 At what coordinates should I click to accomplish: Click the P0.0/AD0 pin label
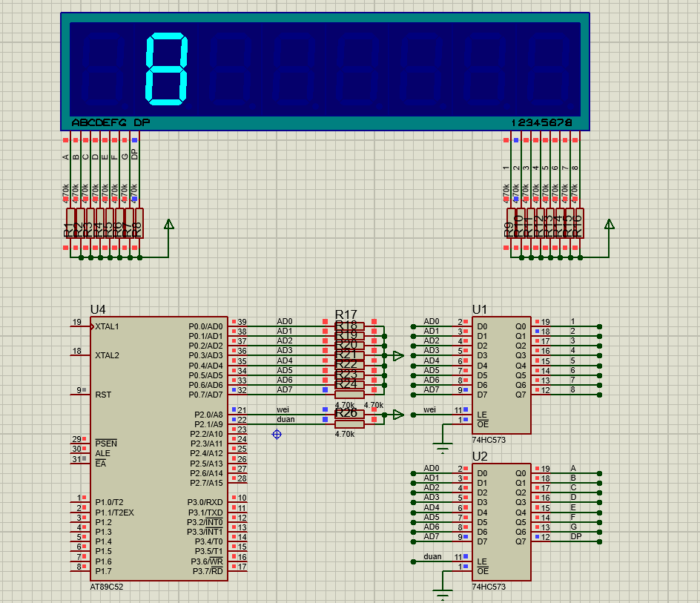tap(206, 326)
